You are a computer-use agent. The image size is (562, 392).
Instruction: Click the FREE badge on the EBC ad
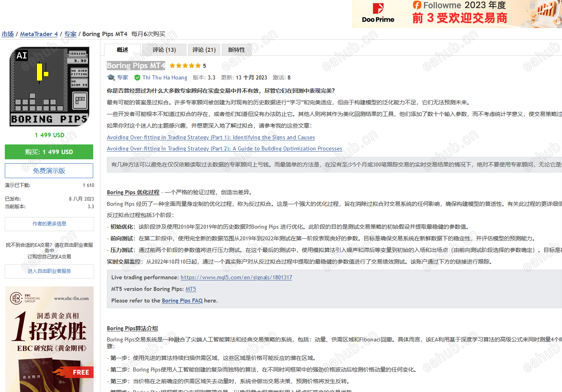[81, 372]
